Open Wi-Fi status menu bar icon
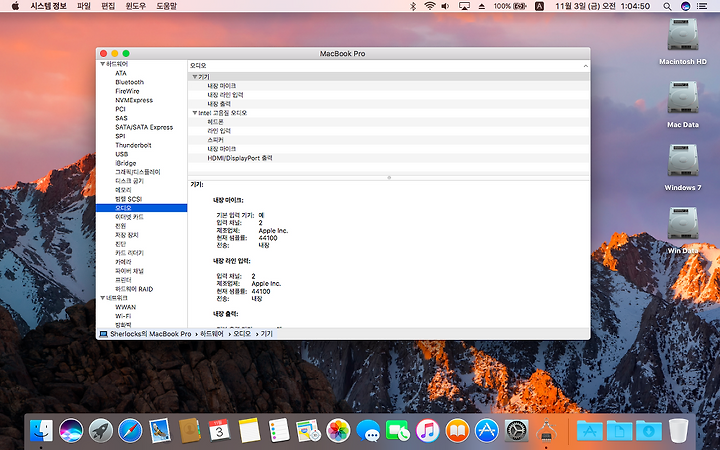The width and height of the screenshot is (720, 450). click(430, 6)
